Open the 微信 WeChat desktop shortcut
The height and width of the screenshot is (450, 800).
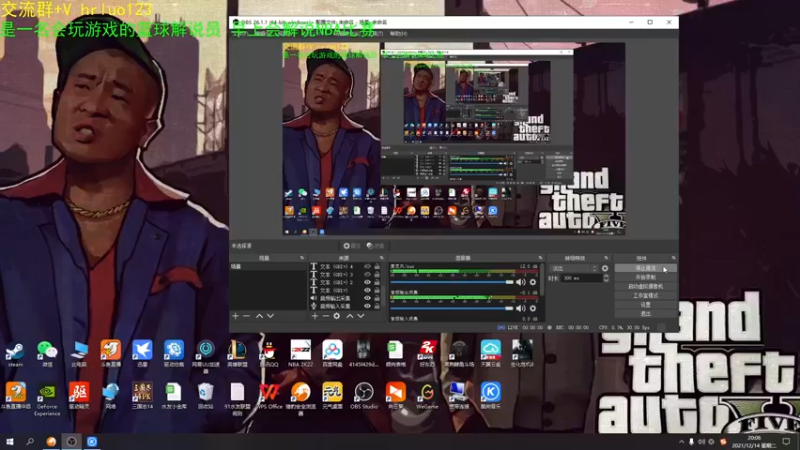[x=47, y=354]
